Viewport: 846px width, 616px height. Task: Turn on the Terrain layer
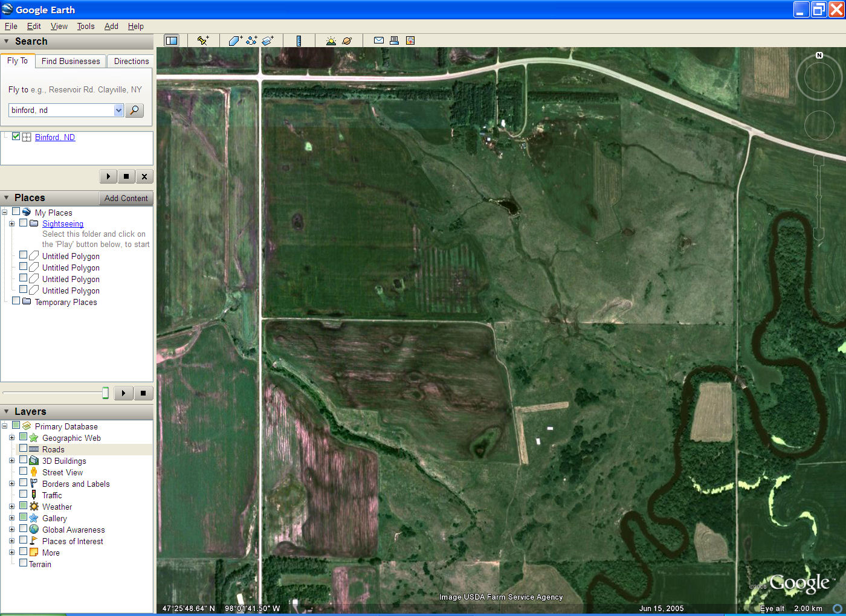[23, 563]
